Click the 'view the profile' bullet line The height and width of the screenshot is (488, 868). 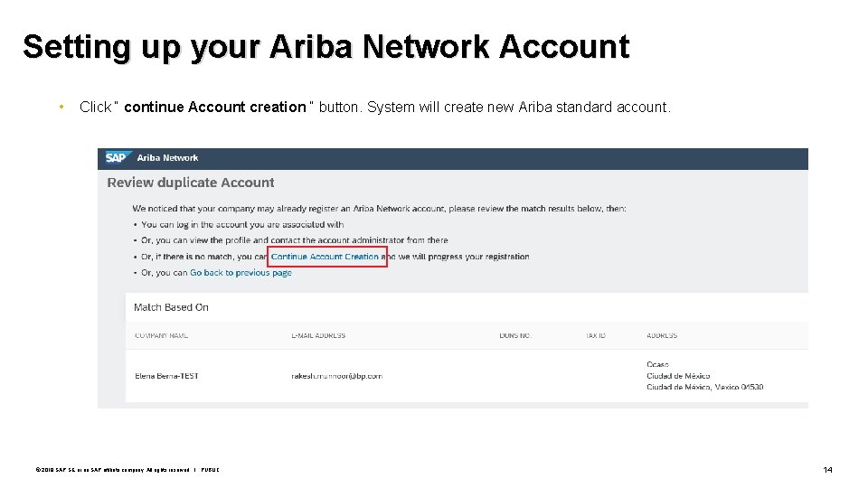pyautogui.click(x=295, y=240)
